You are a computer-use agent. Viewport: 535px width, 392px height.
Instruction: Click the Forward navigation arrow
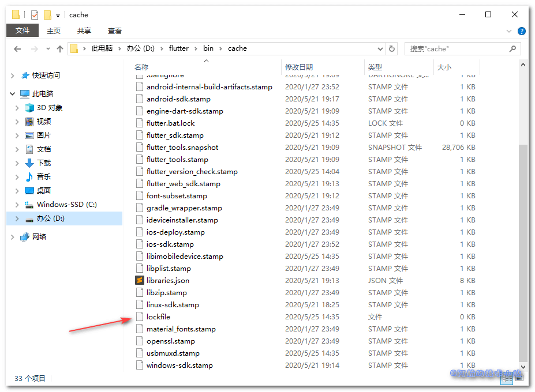pyautogui.click(x=35, y=49)
